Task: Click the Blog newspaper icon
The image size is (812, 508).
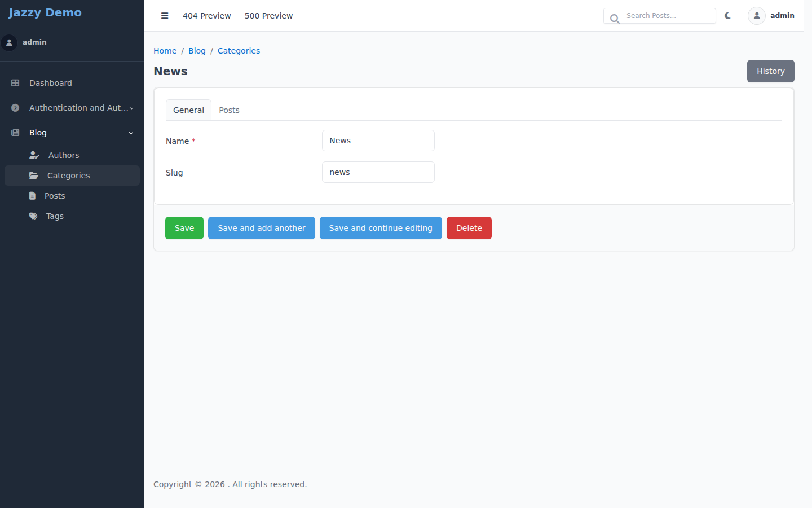Action: tap(15, 133)
